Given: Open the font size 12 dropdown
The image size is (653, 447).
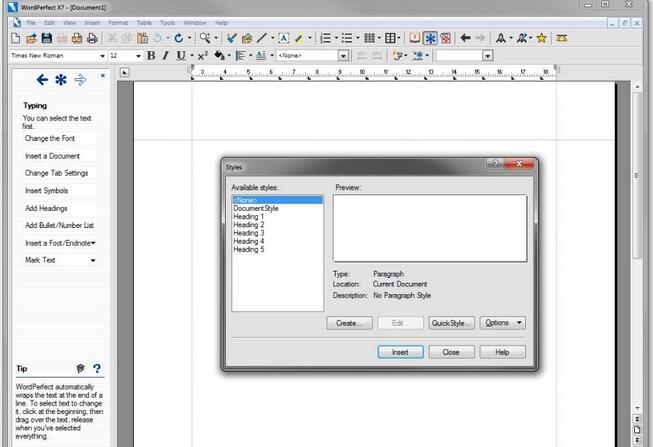Looking at the screenshot, I should point(138,56).
